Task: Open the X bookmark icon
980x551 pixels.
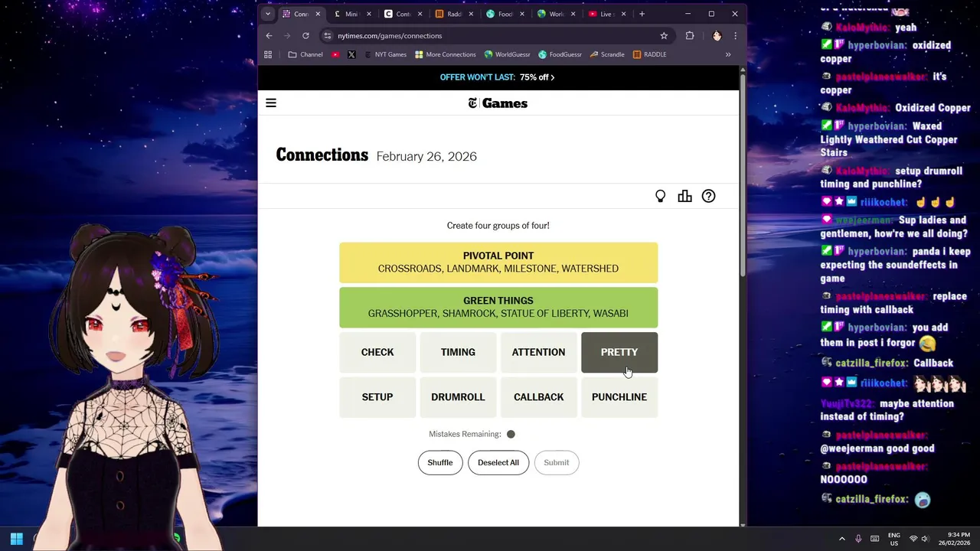Action: 351,54
